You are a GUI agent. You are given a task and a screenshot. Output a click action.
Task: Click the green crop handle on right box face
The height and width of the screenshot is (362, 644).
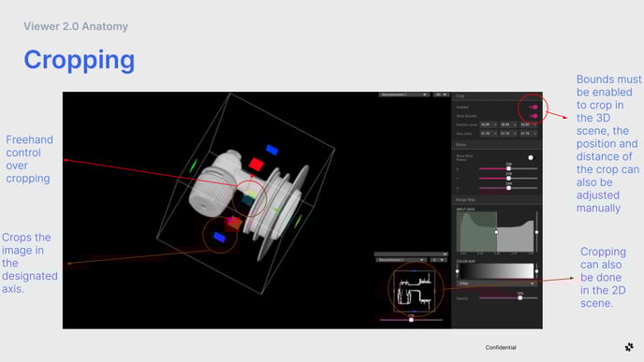pyautogui.click(x=299, y=221)
